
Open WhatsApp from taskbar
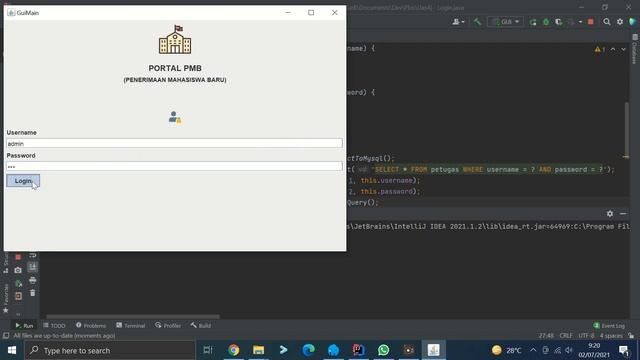pyautogui.click(x=383, y=350)
